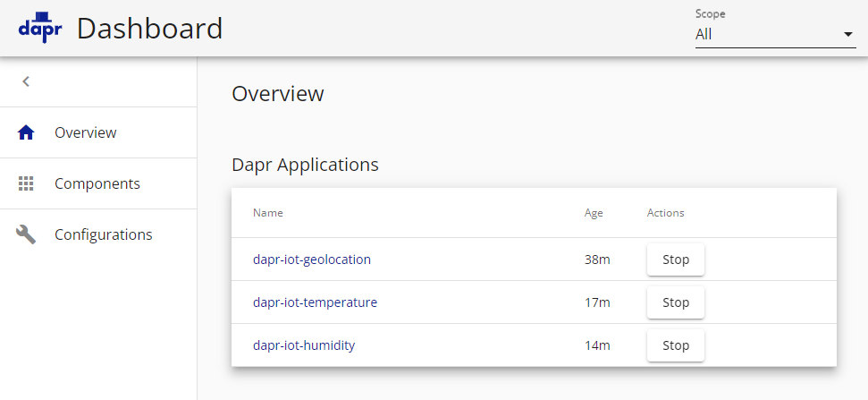Click the Dapr Applications heading
This screenshot has height=400, width=868.
pos(305,165)
